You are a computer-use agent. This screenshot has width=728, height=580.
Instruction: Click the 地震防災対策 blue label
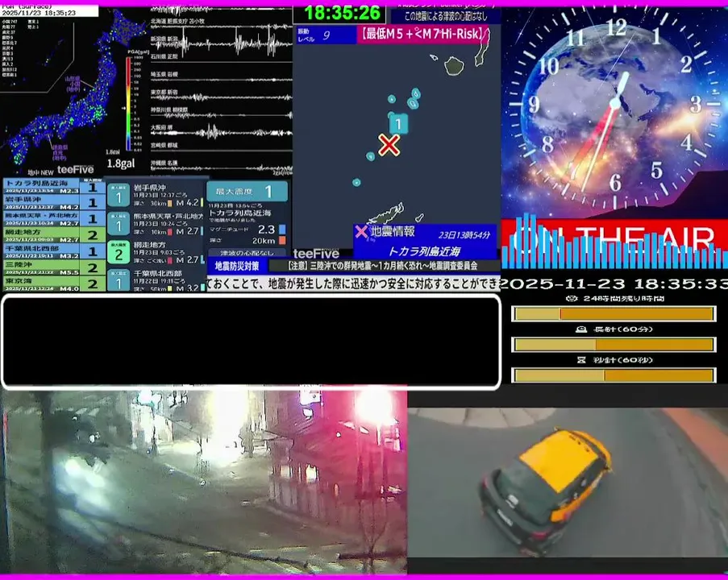click(237, 266)
